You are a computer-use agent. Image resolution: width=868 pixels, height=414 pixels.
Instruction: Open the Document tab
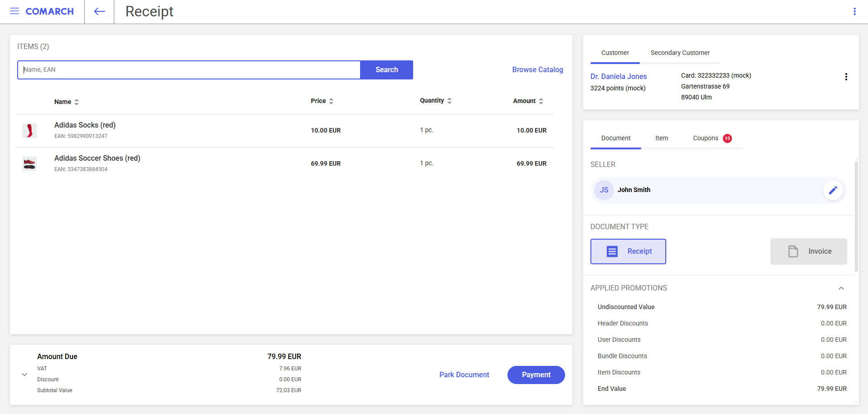(616, 138)
